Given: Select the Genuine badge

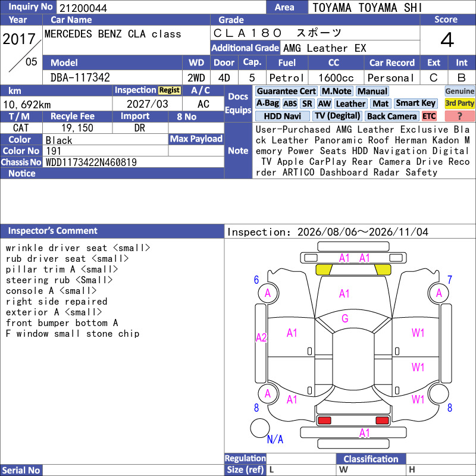Looking at the screenshot, I should (459, 91).
